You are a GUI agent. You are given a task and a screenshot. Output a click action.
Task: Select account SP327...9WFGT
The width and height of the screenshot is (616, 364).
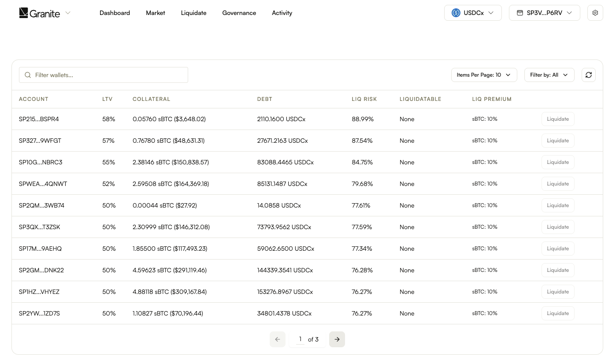click(x=40, y=141)
